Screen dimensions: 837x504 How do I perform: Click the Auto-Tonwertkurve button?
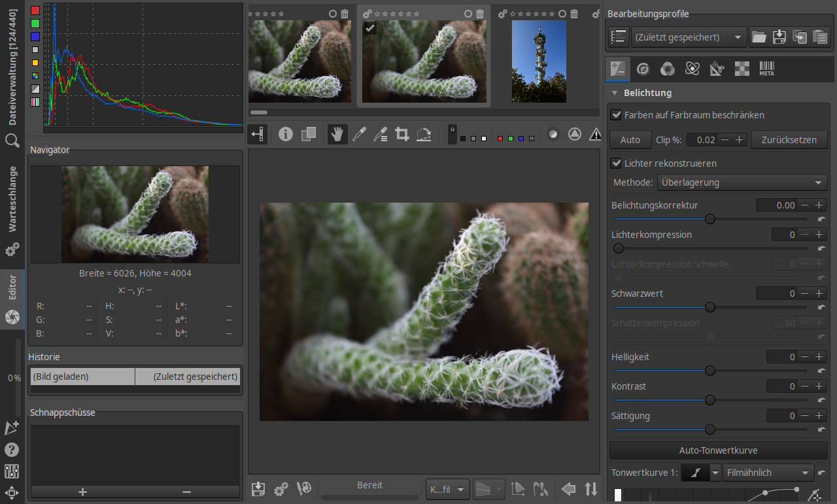(x=719, y=450)
